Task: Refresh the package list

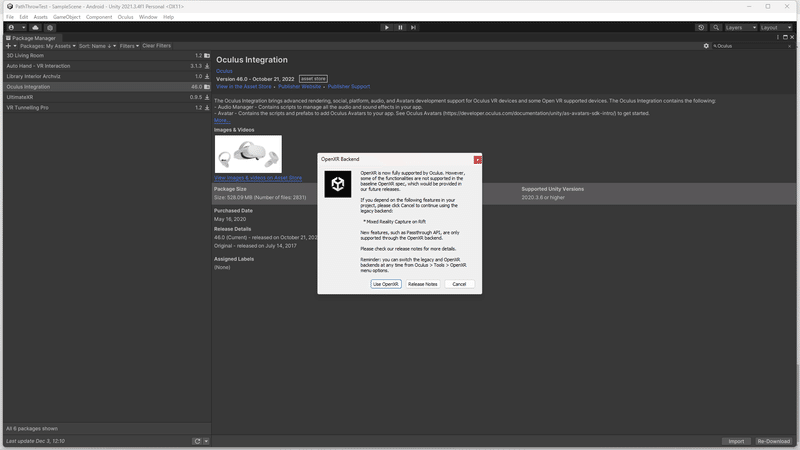Action: [x=197, y=441]
